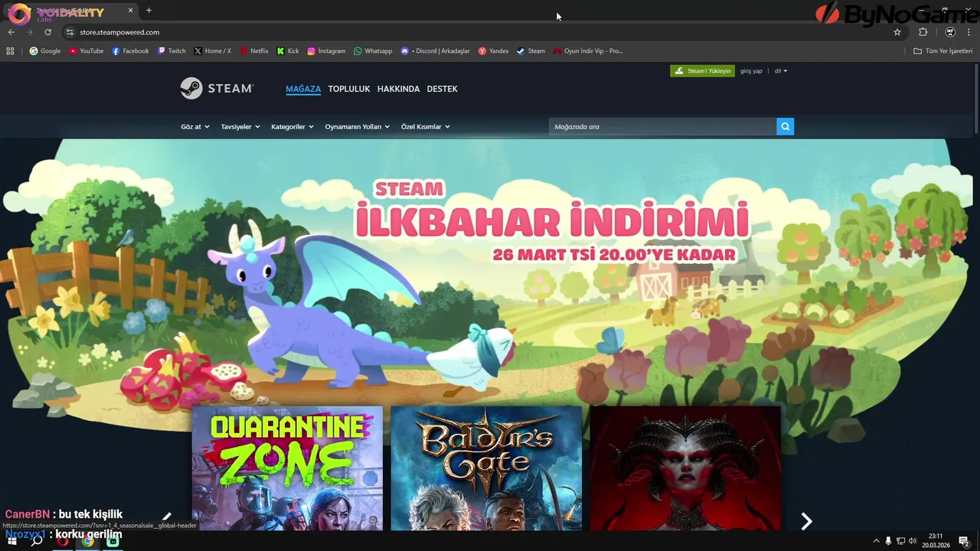Image resolution: width=980 pixels, height=551 pixels.
Task: Click the Windows Start button
Action: (x=11, y=540)
